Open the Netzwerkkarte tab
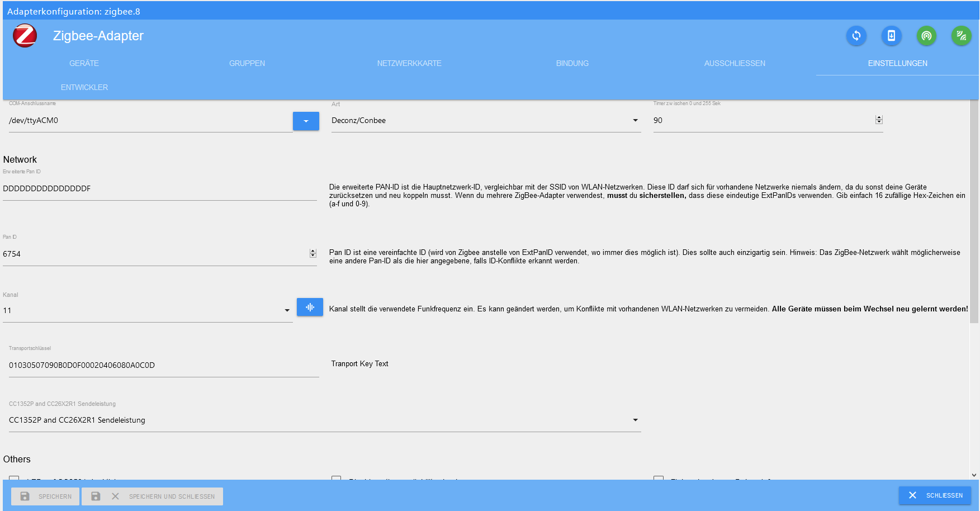Viewport: 980px width, 511px height. pyautogui.click(x=409, y=63)
